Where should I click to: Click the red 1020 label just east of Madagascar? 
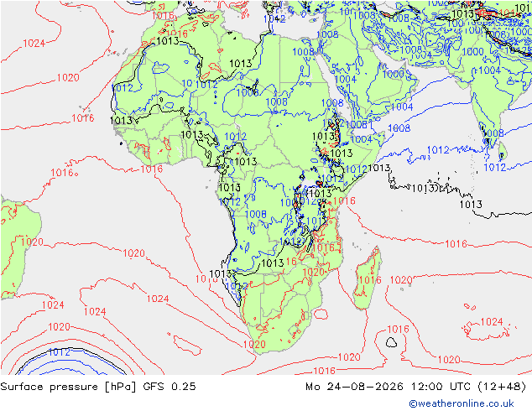[401, 280]
